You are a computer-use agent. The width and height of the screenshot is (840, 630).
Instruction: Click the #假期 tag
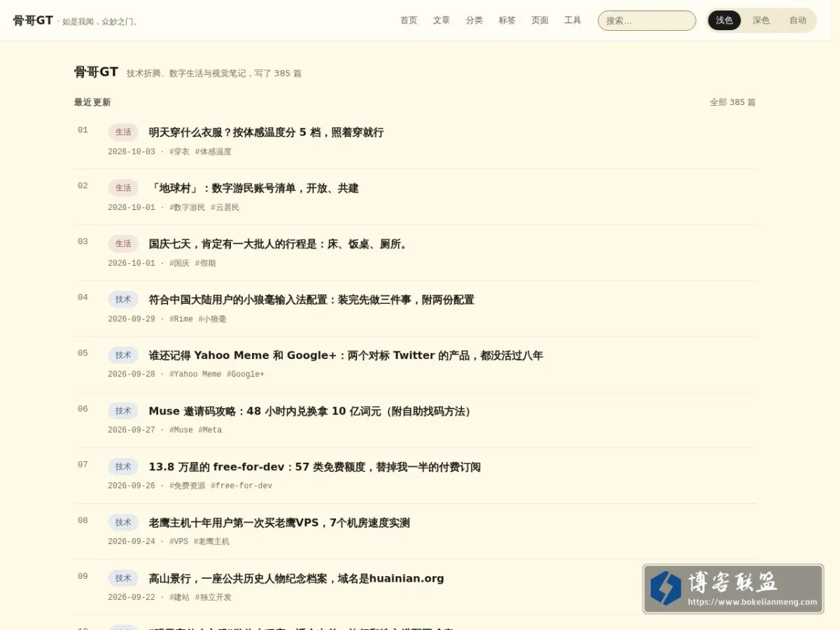coord(206,264)
